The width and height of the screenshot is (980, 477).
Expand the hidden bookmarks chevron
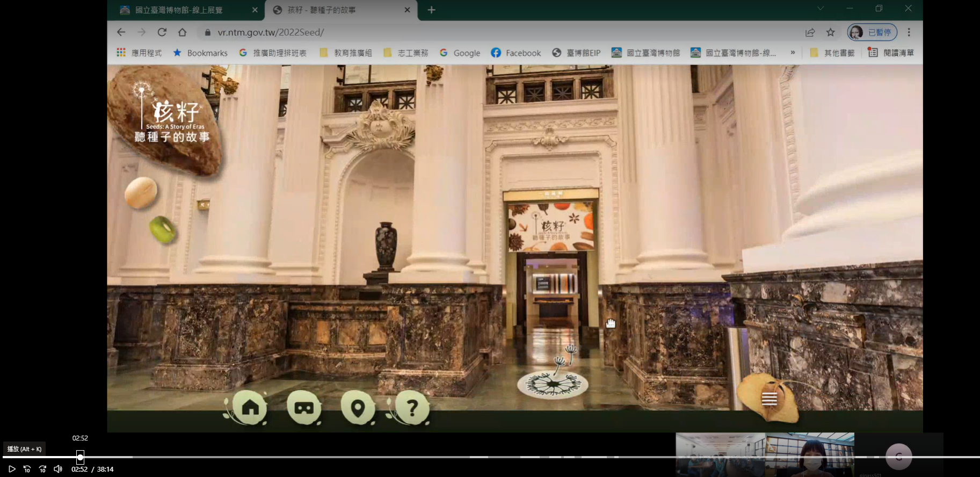click(793, 53)
